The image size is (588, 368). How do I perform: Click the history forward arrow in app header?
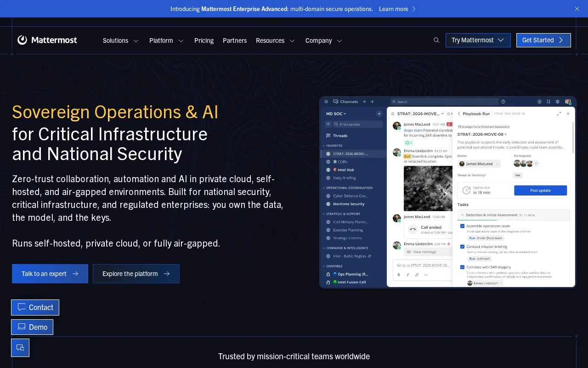(372, 102)
